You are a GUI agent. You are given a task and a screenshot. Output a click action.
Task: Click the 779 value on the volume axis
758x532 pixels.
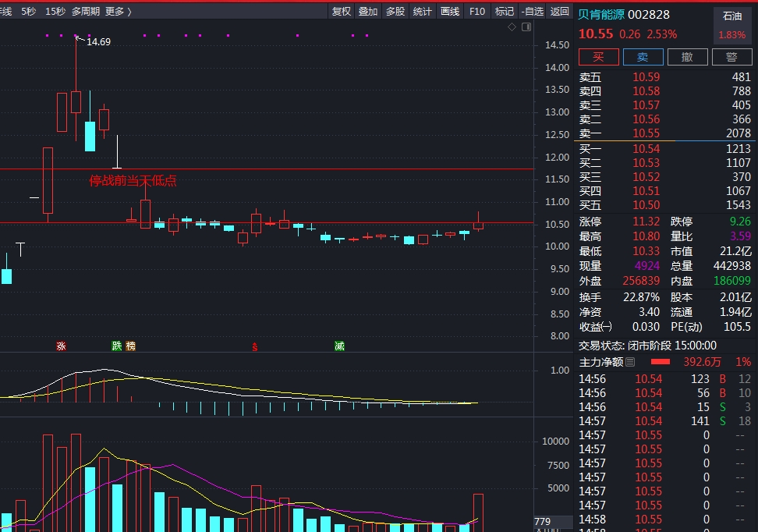point(543,521)
